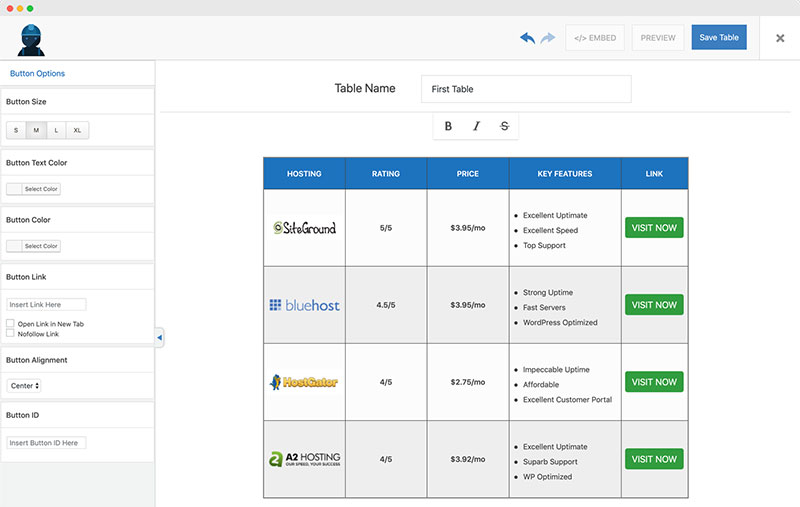Apply bold formatting
The height and width of the screenshot is (507, 800).
(x=448, y=126)
